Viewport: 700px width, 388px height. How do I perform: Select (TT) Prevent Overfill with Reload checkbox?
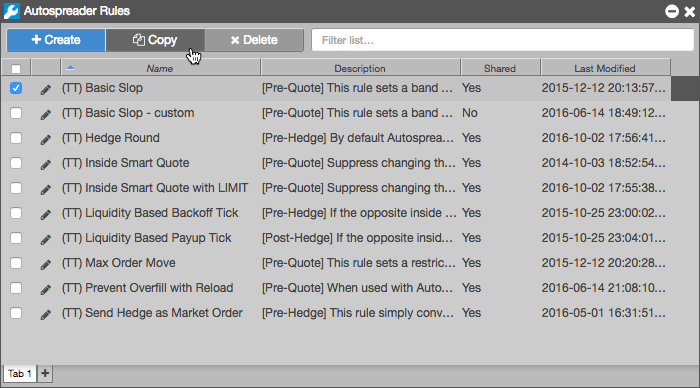click(16, 288)
